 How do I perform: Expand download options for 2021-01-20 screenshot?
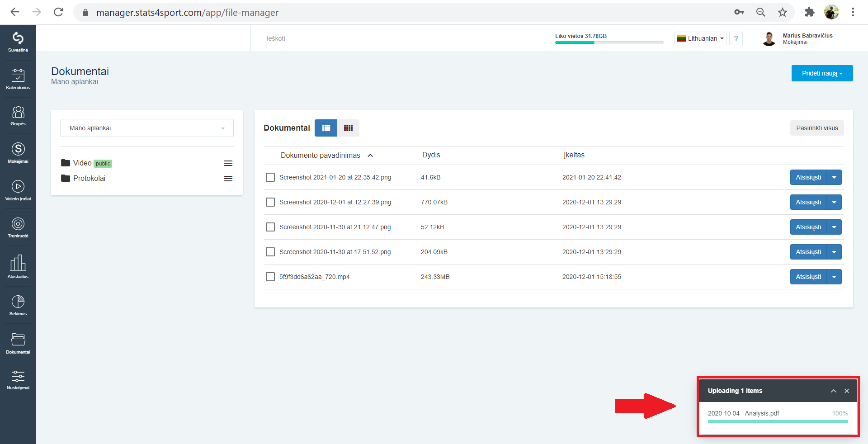pos(834,177)
